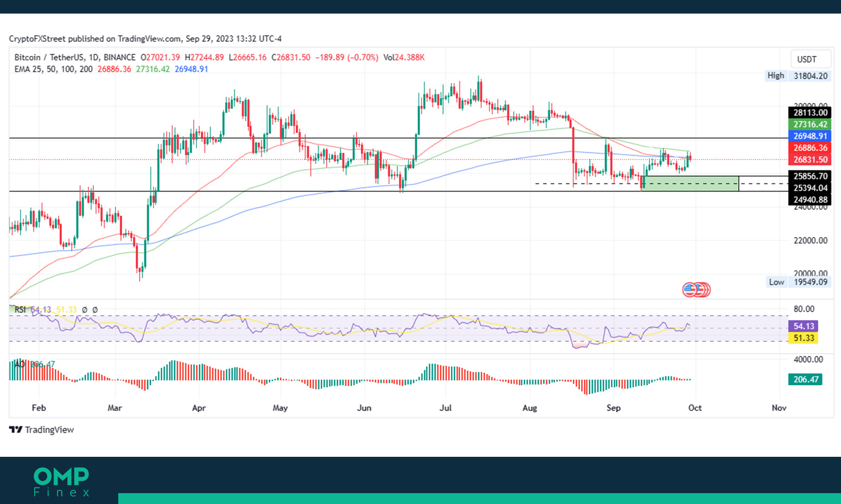Image resolution: width=841 pixels, height=504 pixels.
Task: Click the Sep label on time axis
Action: [x=614, y=408]
